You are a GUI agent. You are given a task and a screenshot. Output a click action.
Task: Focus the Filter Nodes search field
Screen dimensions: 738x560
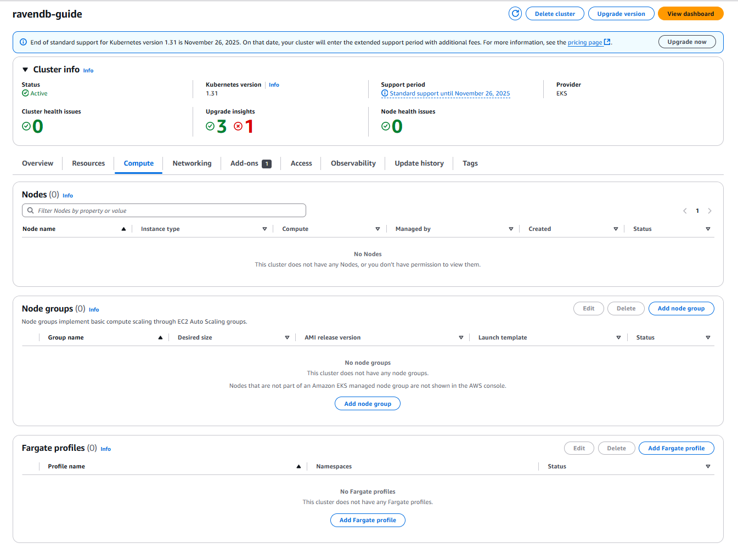tap(164, 211)
